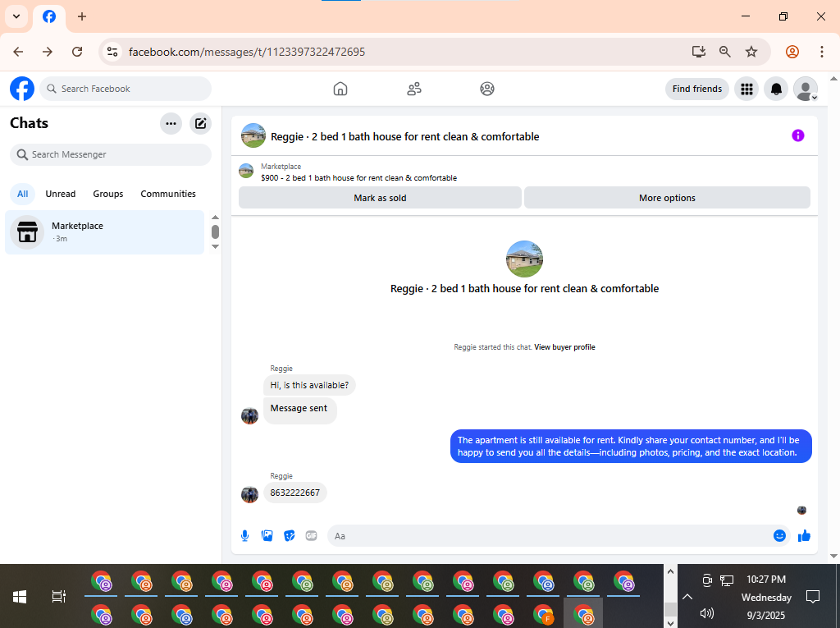Image resolution: width=840 pixels, height=628 pixels.
Task: Select the Communities chats tab
Action: 168,194
